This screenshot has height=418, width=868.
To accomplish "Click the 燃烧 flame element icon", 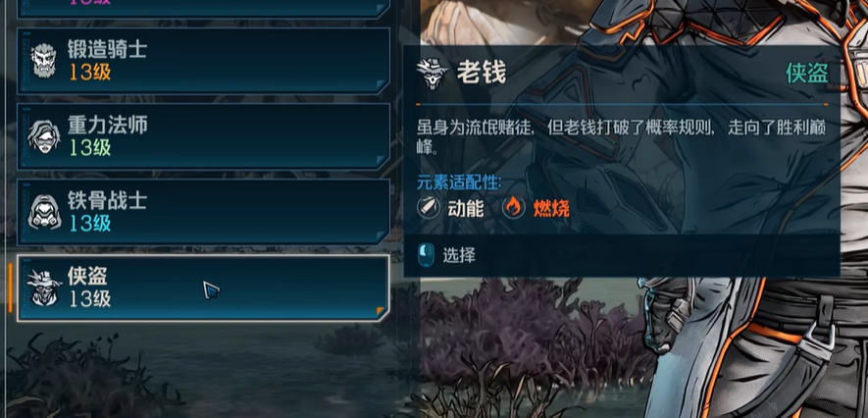I will [513, 208].
